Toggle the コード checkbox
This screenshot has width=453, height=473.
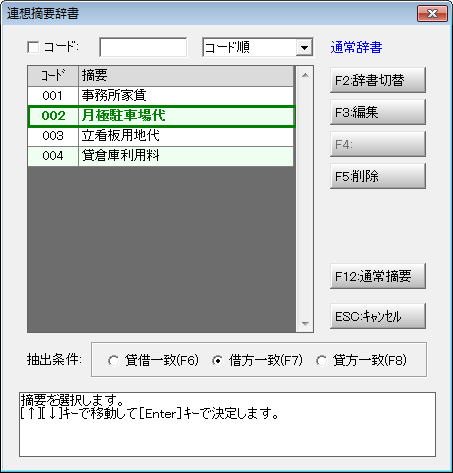33,47
